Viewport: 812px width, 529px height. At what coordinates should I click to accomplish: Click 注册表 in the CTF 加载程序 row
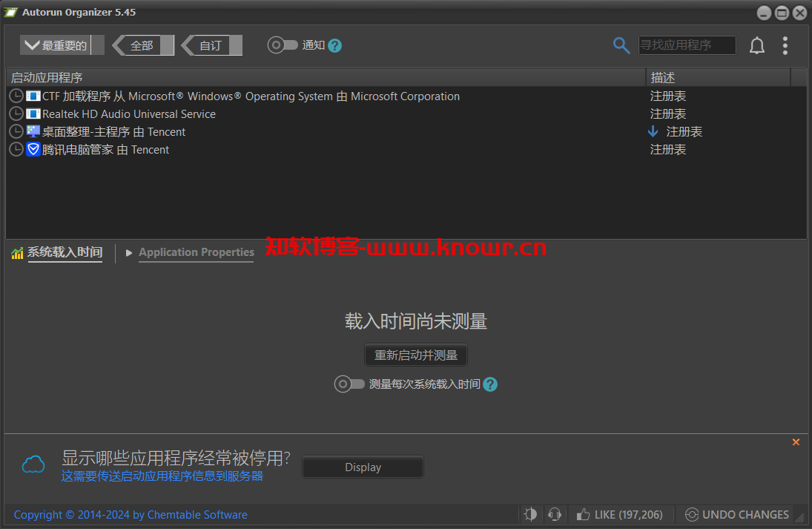668,96
